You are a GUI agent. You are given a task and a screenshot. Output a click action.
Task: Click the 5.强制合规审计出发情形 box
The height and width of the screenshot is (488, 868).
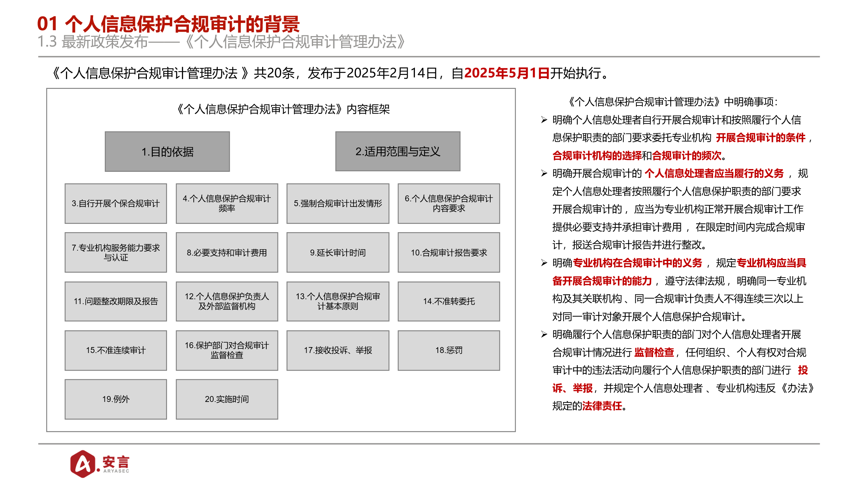pyautogui.click(x=338, y=203)
